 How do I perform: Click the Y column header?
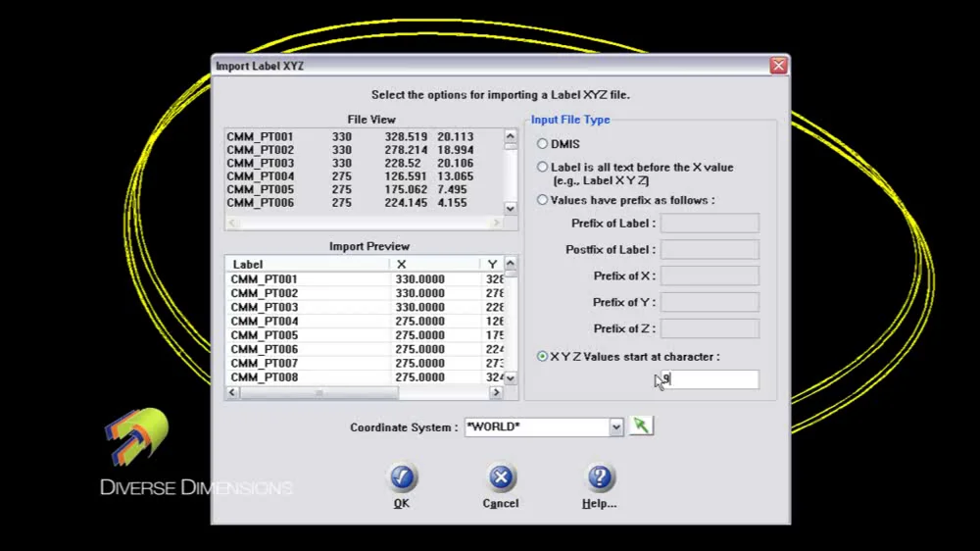pyautogui.click(x=492, y=264)
